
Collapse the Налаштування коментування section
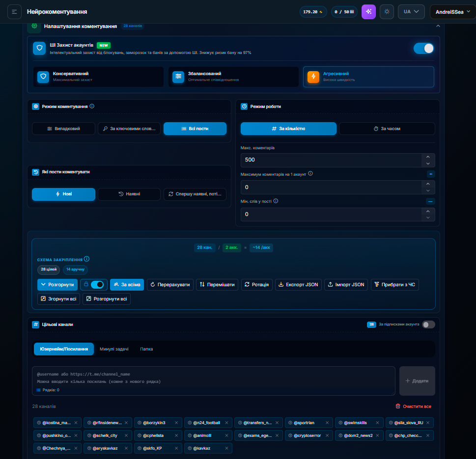(438, 26)
